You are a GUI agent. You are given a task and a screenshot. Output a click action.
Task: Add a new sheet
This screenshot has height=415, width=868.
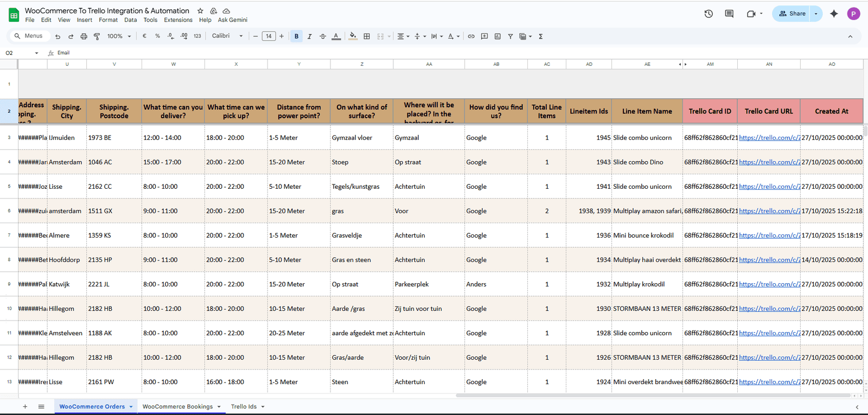click(25, 406)
